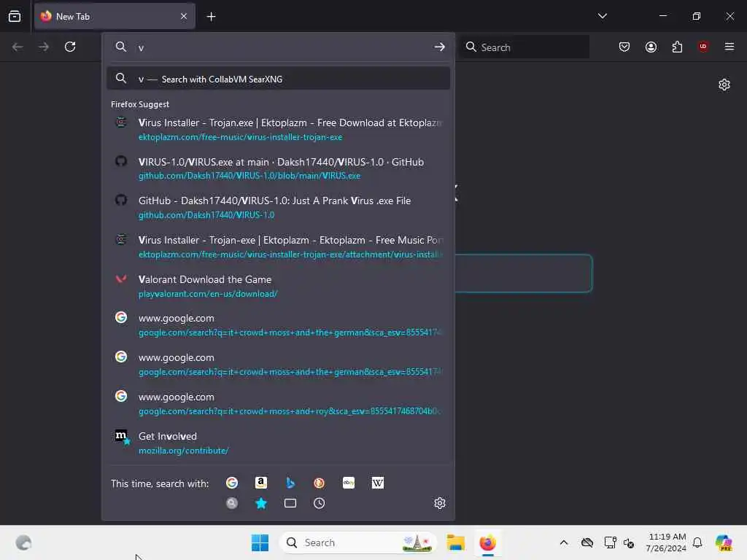Search this time with Google icon
The image size is (747, 560).
tap(232, 483)
